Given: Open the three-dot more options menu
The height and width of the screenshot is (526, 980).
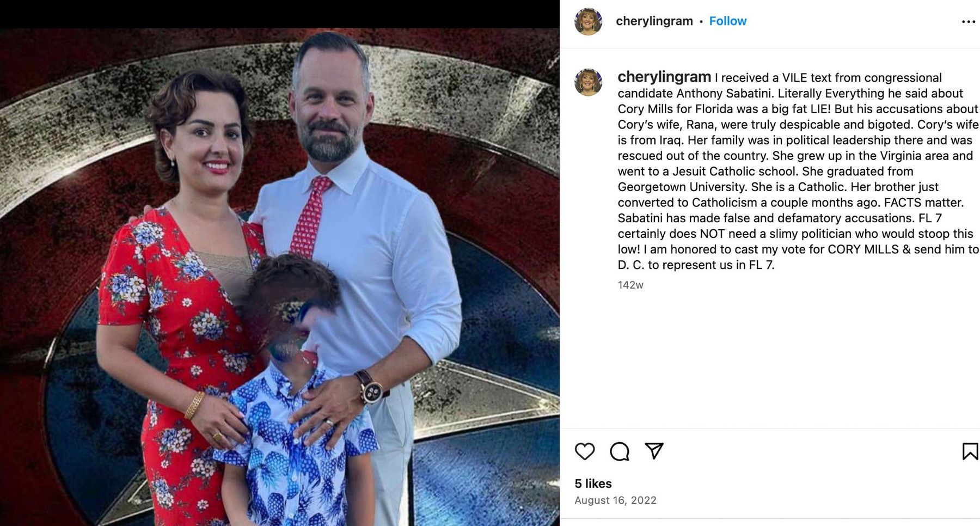Looking at the screenshot, I should coord(968,22).
